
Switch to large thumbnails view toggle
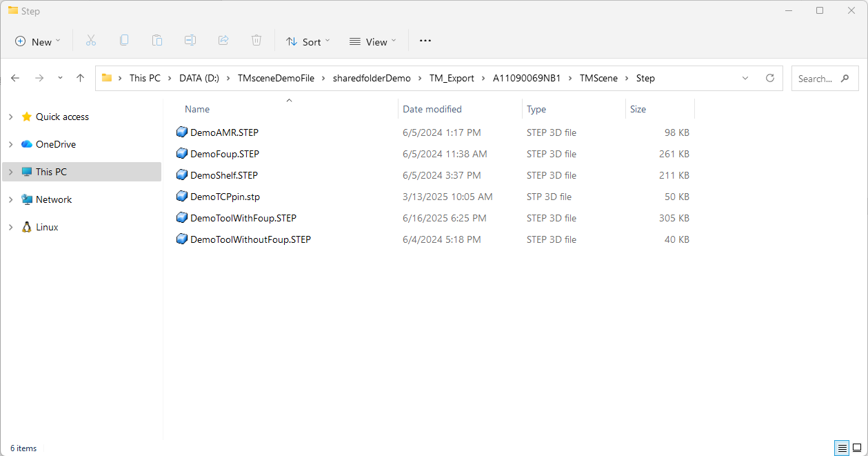(857, 448)
